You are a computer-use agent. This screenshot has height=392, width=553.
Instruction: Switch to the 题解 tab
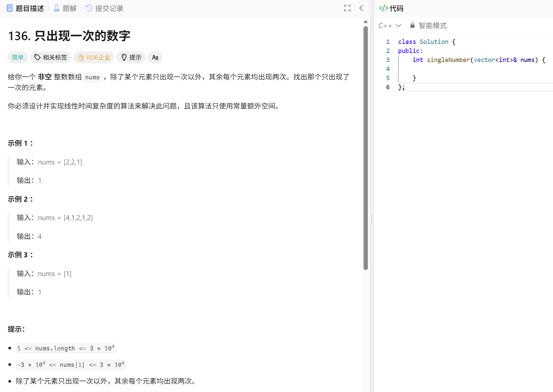click(x=65, y=8)
